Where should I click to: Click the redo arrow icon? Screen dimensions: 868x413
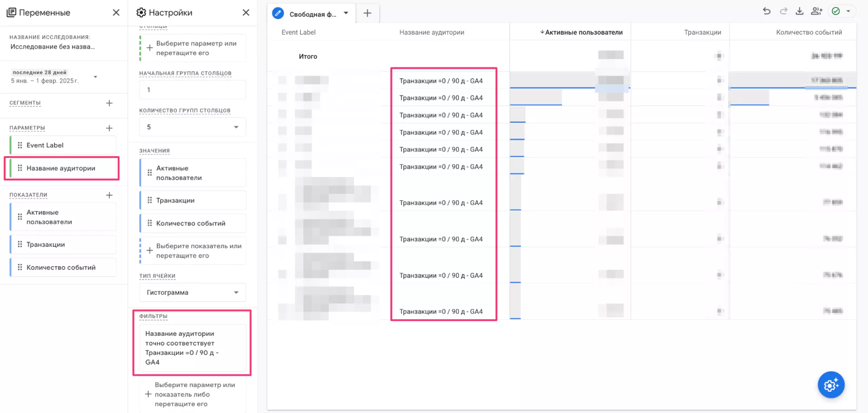coord(783,11)
